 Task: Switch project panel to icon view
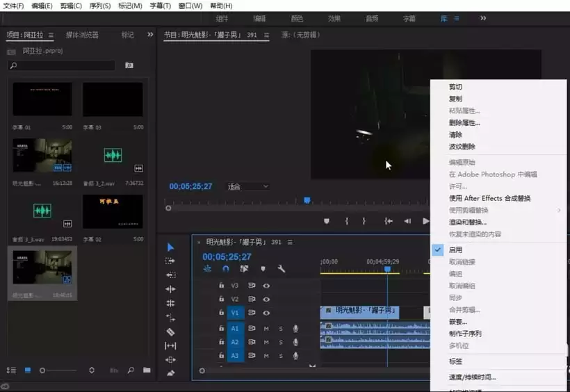pos(28,370)
